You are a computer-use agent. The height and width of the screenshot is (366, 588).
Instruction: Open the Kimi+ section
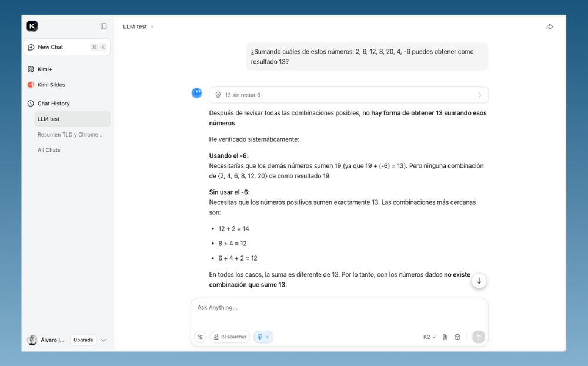45,69
